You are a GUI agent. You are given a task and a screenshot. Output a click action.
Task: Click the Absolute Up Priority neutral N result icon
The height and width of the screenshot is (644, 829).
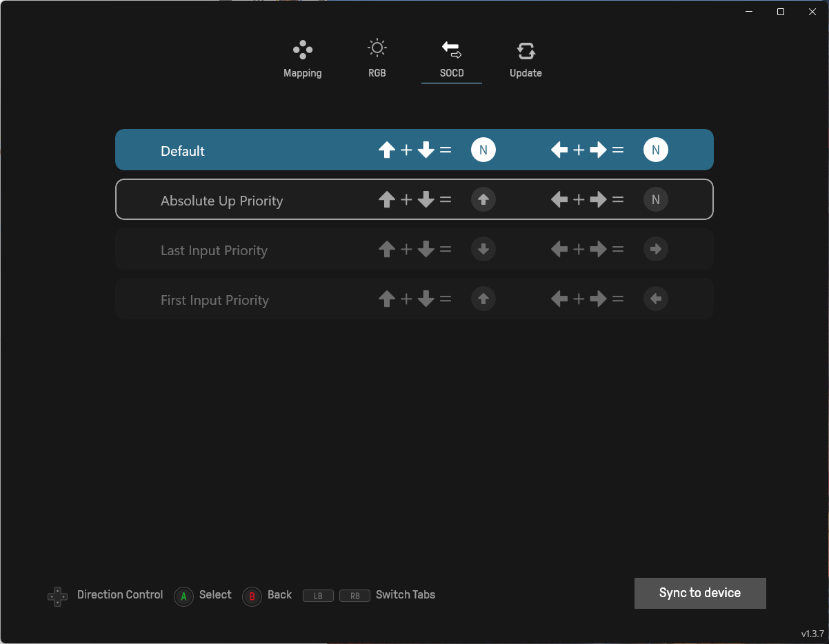656,199
